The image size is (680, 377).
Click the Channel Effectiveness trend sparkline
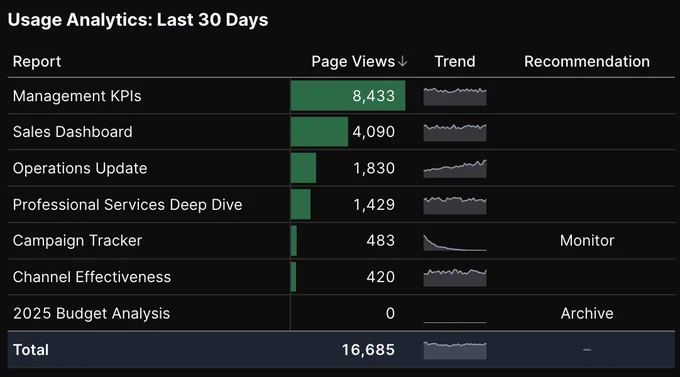[455, 278]
